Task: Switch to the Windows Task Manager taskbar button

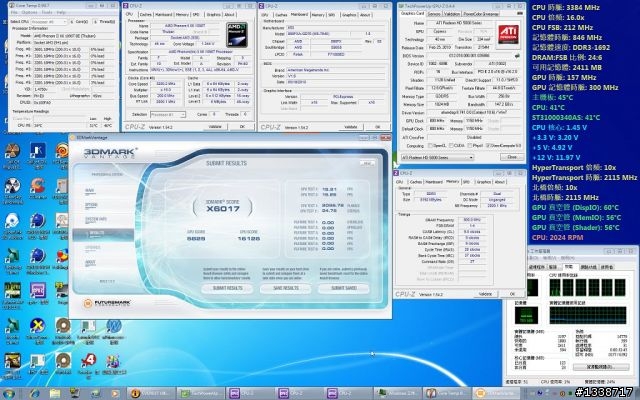Action: [397, 393]
